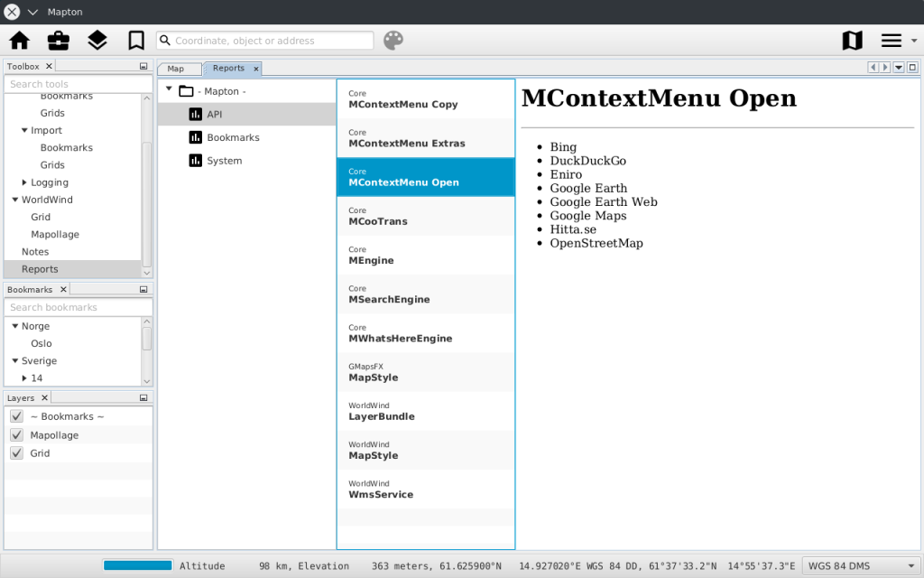Select the MEngine report entry
The height and width of the screenshot is (578, 924).
click(x=426, y=256)
